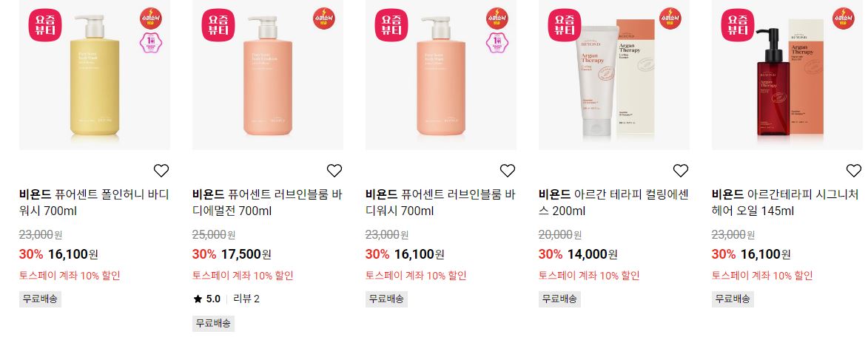Click the rank 1위 badge on 폴인허니 바디워시
The image size is (868, 340).
point(150,43)
